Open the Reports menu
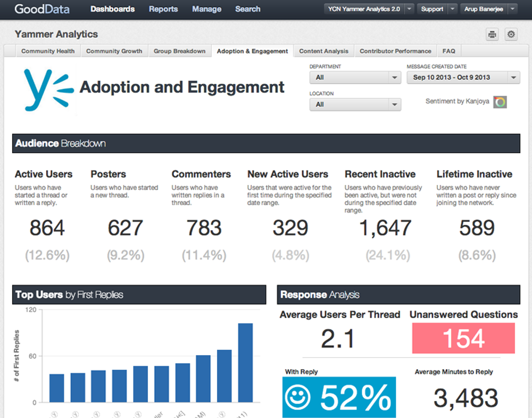This screenshot has width=532, height=418. (163, 9)
